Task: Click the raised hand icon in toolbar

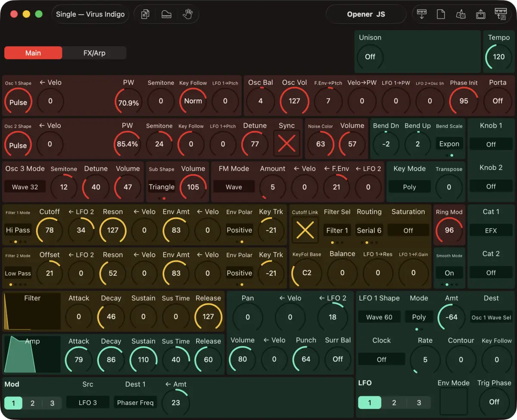Action: tap(187, 14)
